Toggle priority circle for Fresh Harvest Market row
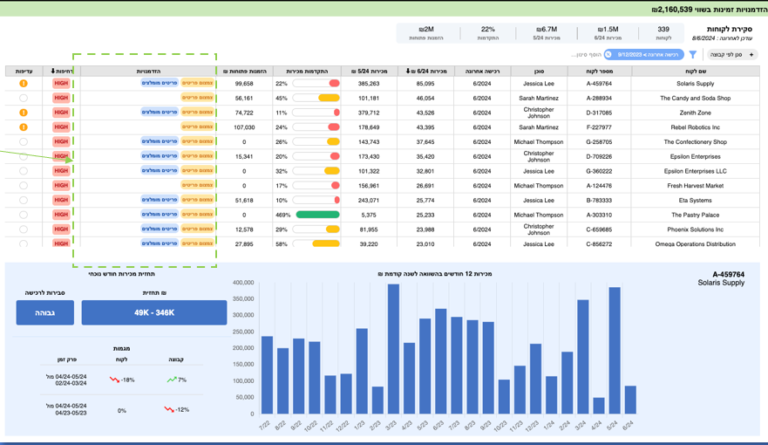The width and height of the screenshot is (768, 445). (23, 186)
